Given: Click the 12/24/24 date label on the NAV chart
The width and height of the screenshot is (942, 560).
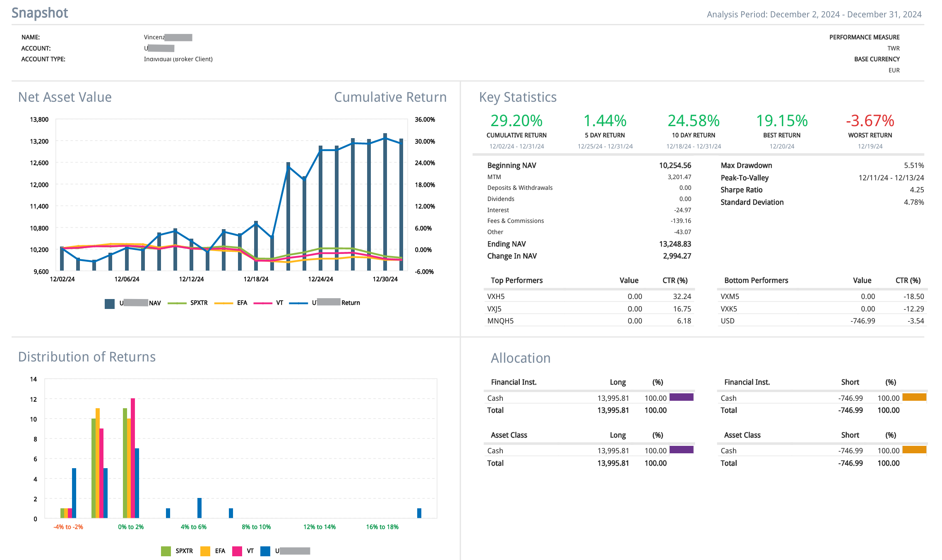Looking at the screenshot, I should pos(320,279).
